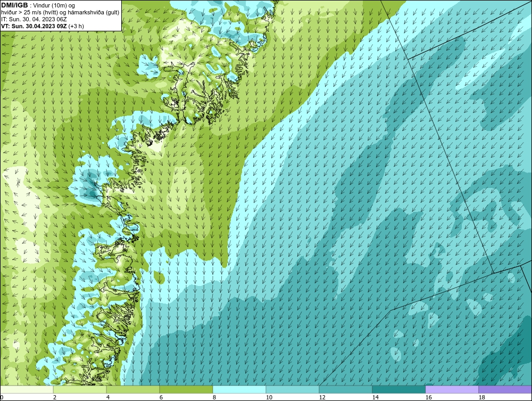Click the legend label '12'
532x401 pixels.
tap(322, 397)
